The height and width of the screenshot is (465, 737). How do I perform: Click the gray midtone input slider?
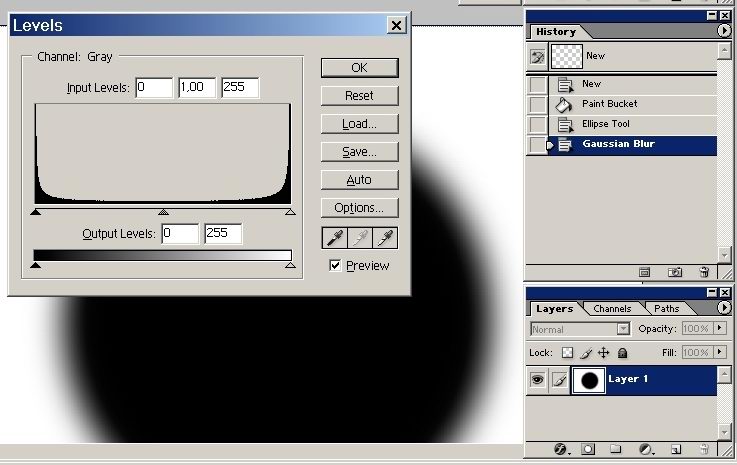[x=163, y=212]
